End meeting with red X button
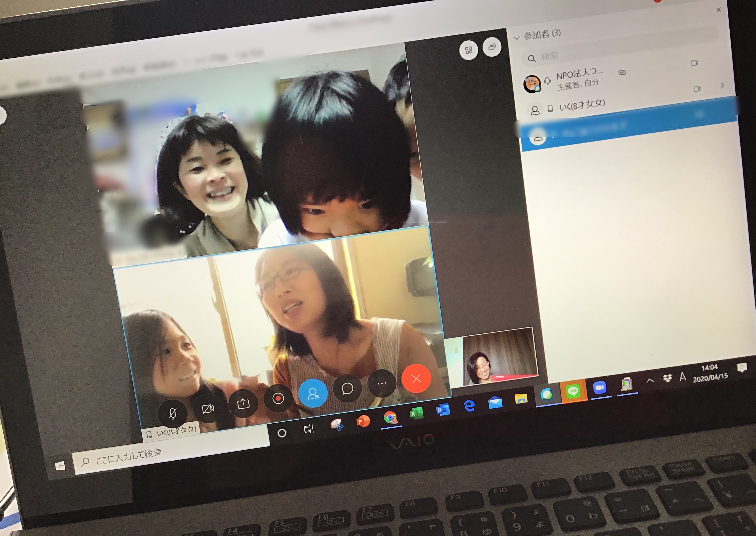The image size is (756, 536). [x=416, y=378]
